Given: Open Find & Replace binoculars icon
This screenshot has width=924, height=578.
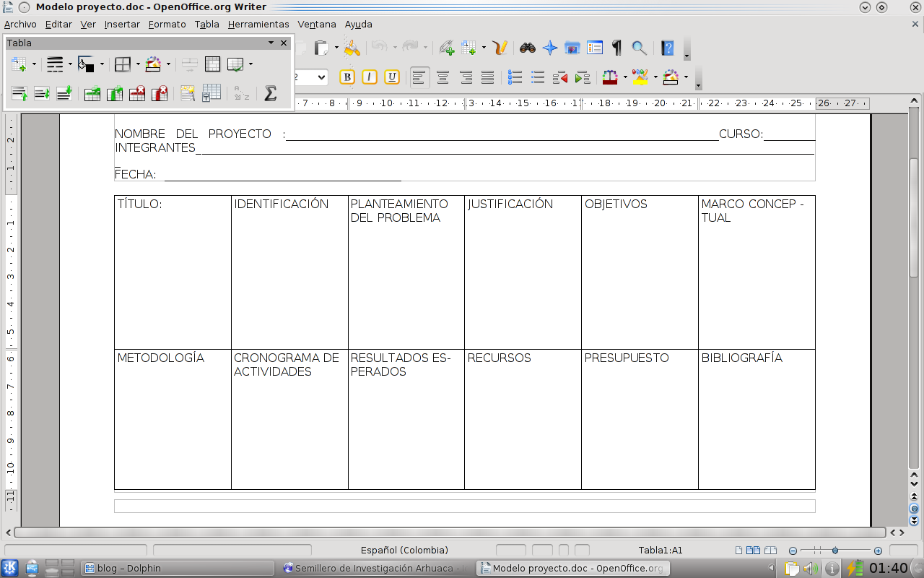Looking at the screenshot, I should click(x=528, y=48).
